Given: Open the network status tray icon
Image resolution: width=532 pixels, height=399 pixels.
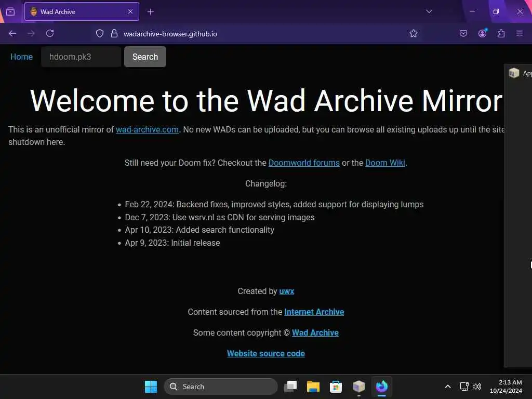Looking at the screenshot, I should point(464,387).
